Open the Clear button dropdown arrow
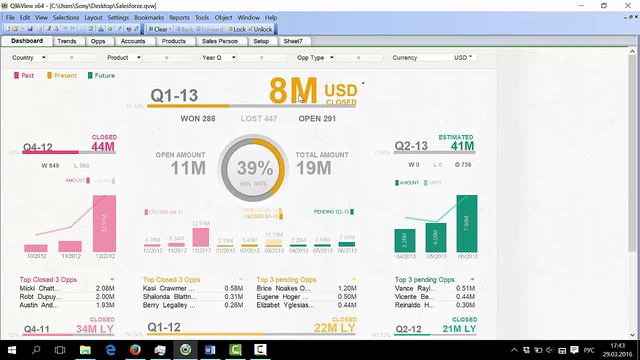The height and width of the screenshot is (360, 640). coord(170,29)
